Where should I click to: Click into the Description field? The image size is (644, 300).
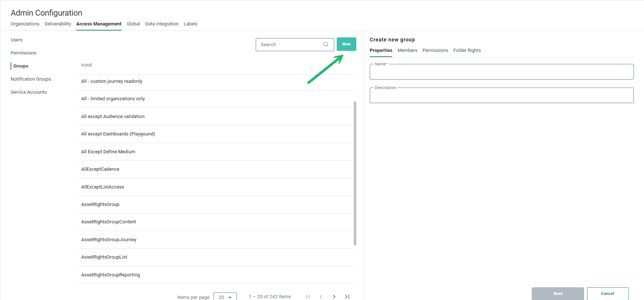[501, 96]
